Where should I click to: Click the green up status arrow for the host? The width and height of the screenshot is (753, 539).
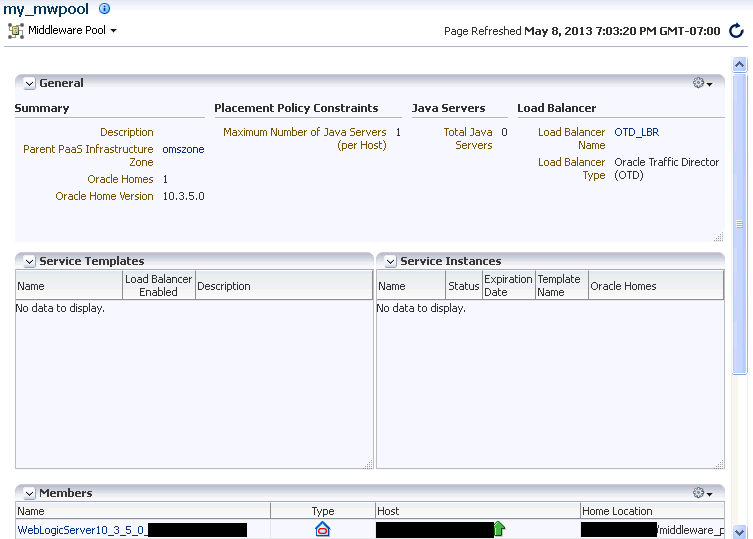[499, 529]
